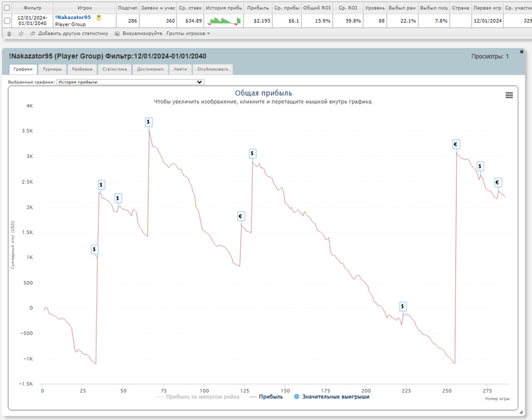Click the $ marker near game 47 at 2K
The width and height of the screenshot is (532, 420).
coord(118,198)
